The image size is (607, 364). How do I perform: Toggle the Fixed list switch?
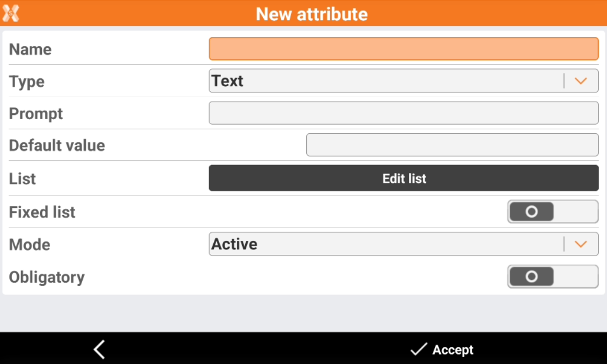click(552, 212)
